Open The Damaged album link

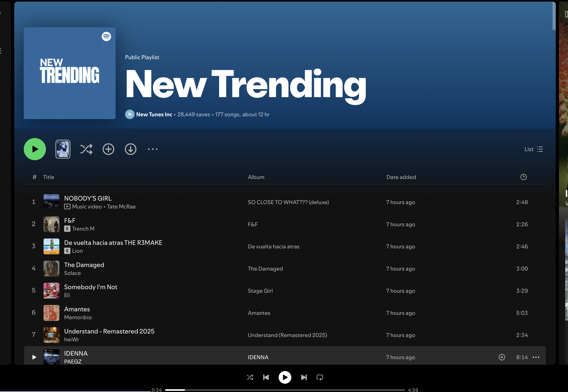click(x=265, y=268)
